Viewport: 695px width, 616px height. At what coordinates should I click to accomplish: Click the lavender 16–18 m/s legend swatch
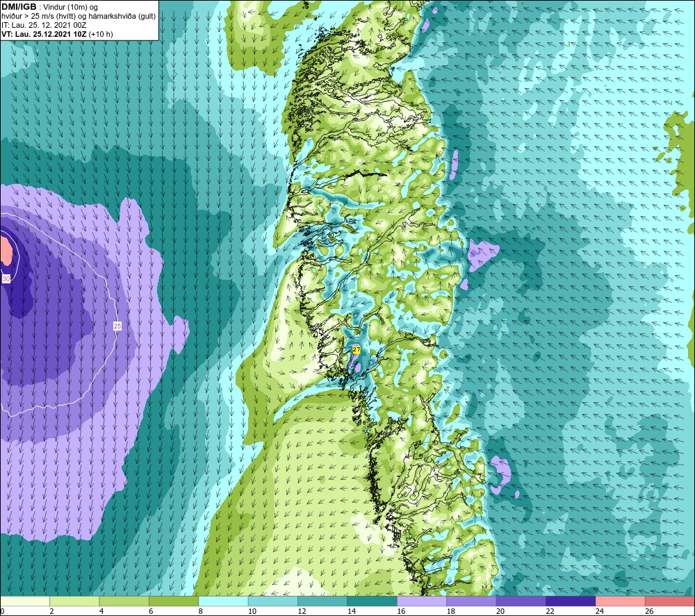coord(422,601)
